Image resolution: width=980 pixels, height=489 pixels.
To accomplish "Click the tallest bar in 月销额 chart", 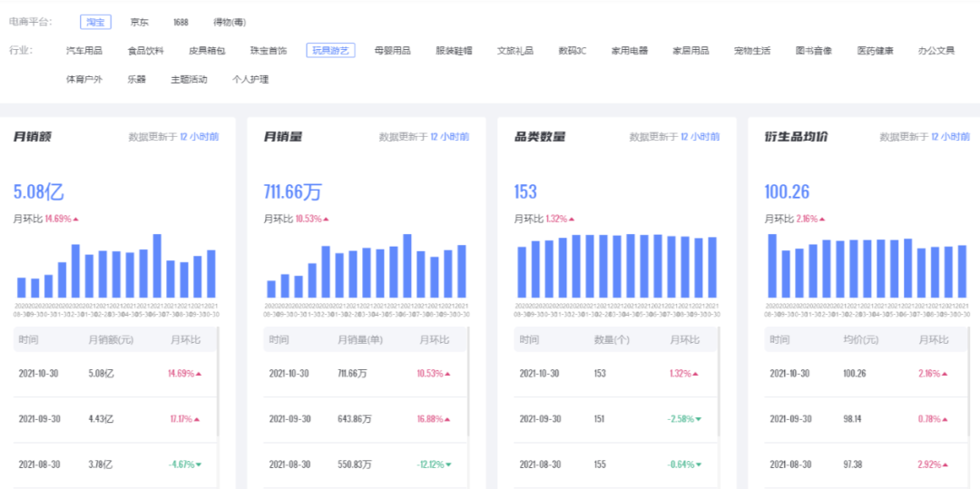I will (158, 266).
